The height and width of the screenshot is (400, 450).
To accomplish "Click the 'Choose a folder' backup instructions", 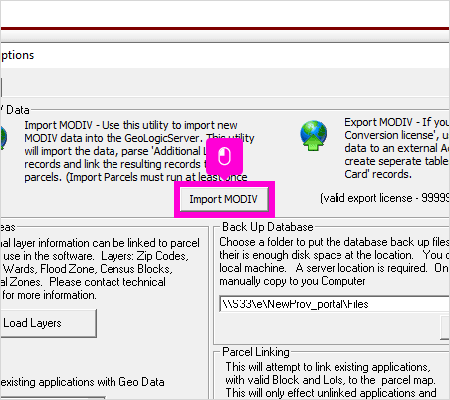I will (x=334, y=261).
